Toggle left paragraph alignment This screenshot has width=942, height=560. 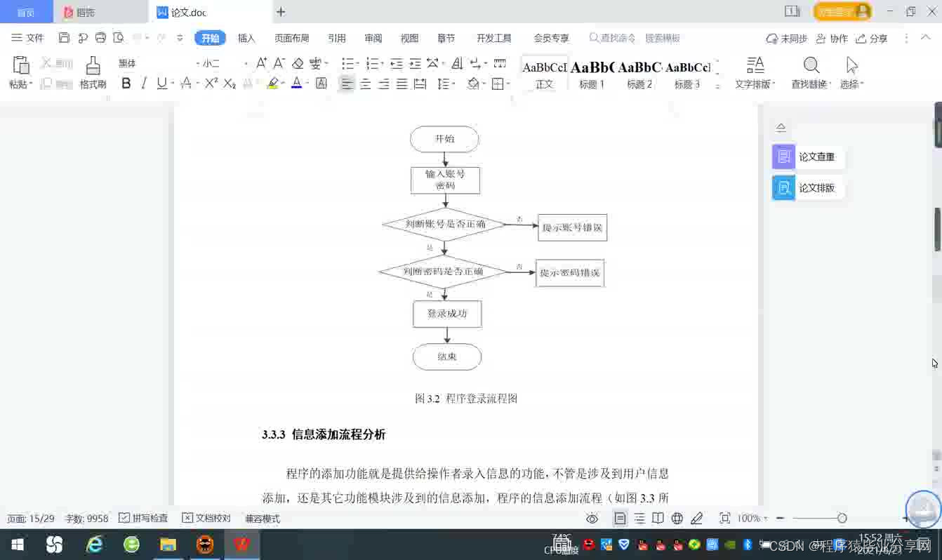pyautogui.click(x=347, y=84)
